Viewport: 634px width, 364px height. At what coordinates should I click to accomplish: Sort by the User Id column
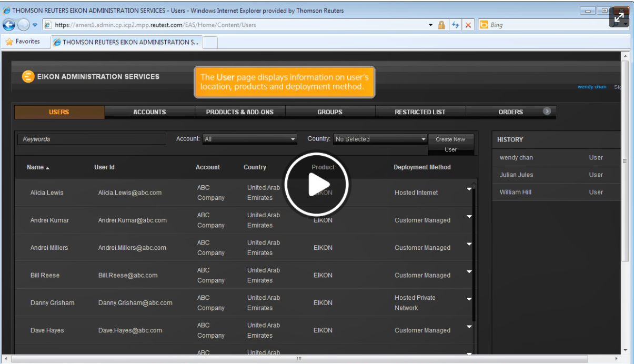click(104, 167)
